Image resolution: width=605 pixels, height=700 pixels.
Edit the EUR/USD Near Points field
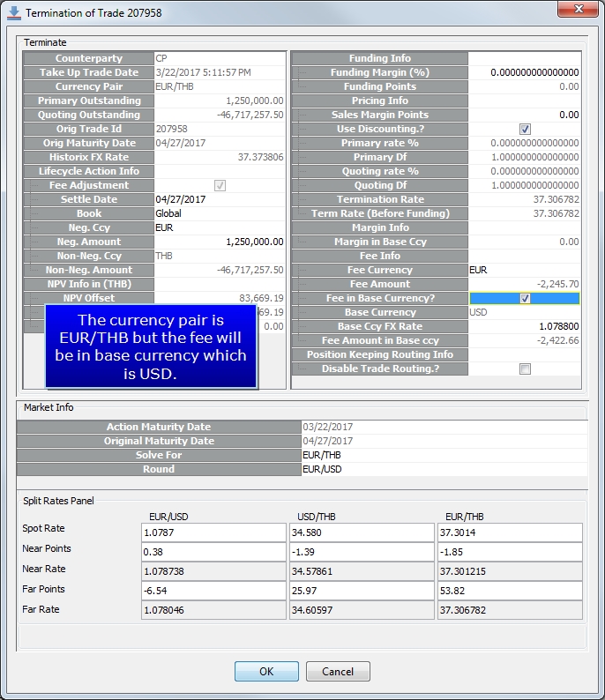pyautogui.click(x=213, y=552)
